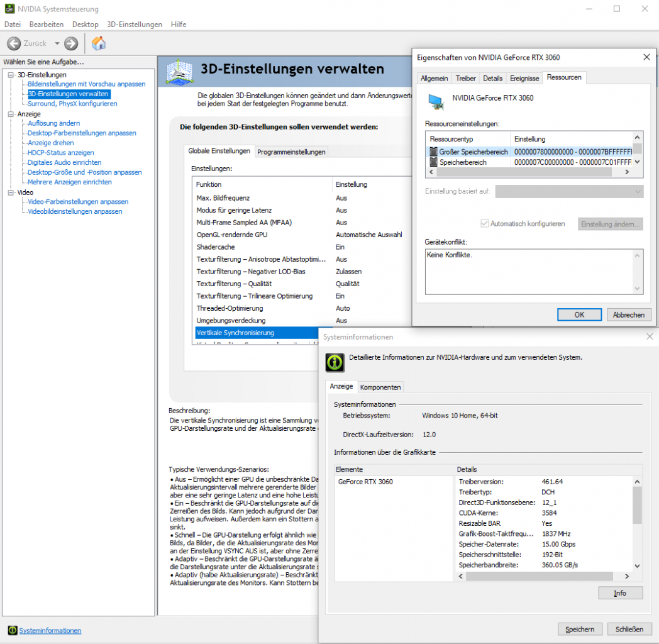Image resolution: width=659 pixels, height=644 pixels.
Task: Open the Einstellung basiert auf dropdown
Action: click(569, 191)
